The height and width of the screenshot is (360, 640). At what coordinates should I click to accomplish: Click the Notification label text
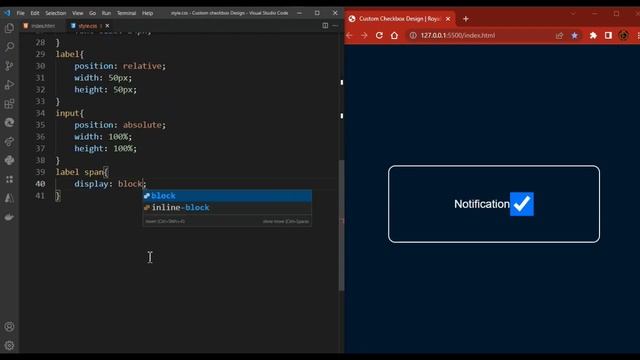pos(482,204)
